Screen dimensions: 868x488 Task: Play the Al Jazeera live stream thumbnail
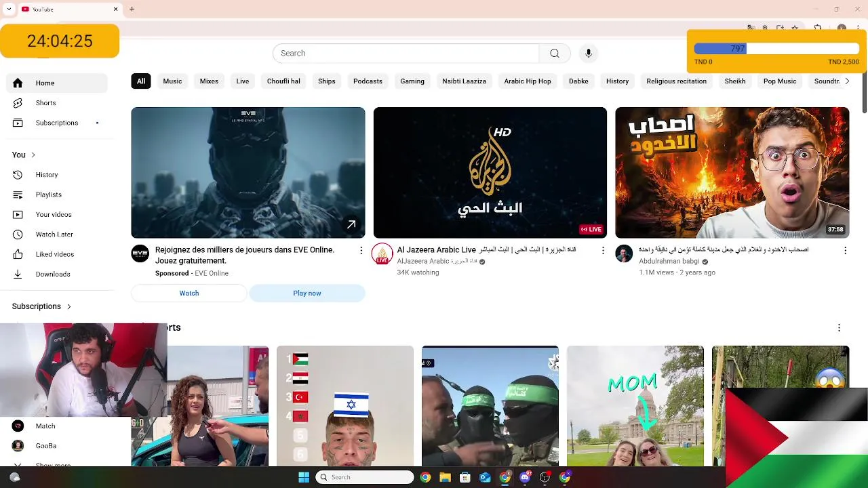click(x=490, y=173)
